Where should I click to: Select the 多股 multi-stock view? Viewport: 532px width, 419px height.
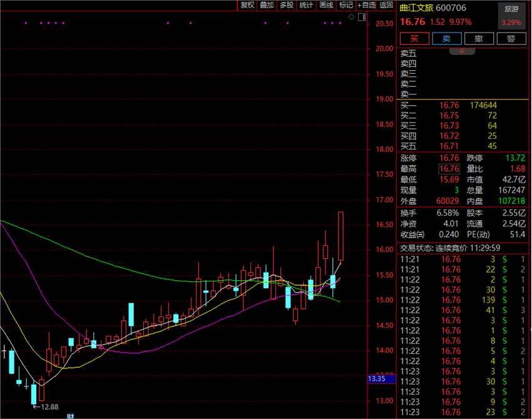287,5
